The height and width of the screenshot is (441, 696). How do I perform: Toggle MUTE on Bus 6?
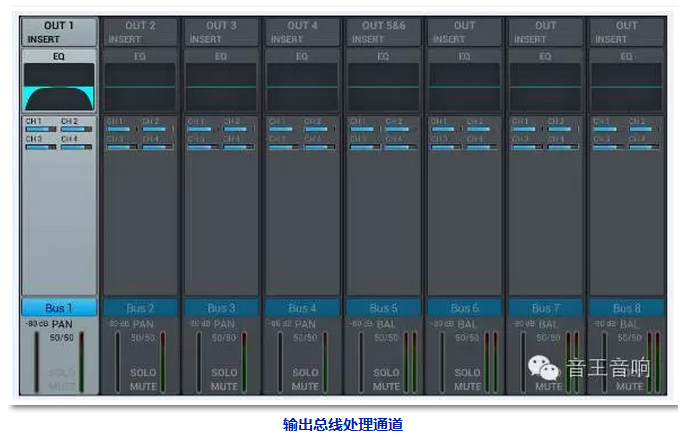pyautogui.click(x=466, y=386)
